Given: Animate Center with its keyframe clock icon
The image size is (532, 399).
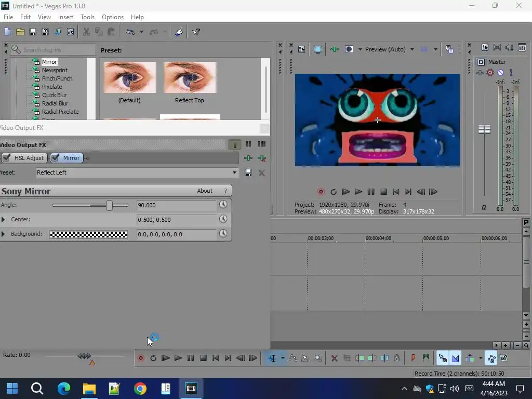Looking at the screenshot, I should [223, 219].
